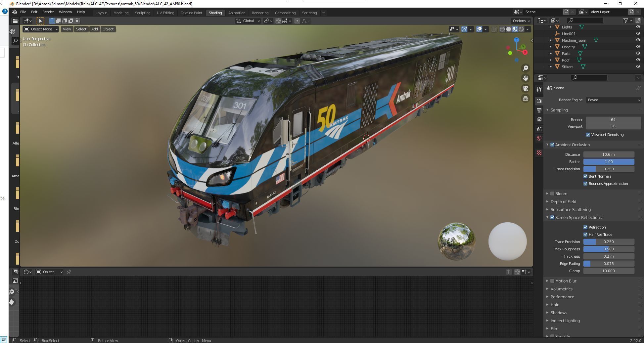The height and width of the screenshot is (343, 644).
Task: Expand the Machine_room collection
Action: (551, 40)
